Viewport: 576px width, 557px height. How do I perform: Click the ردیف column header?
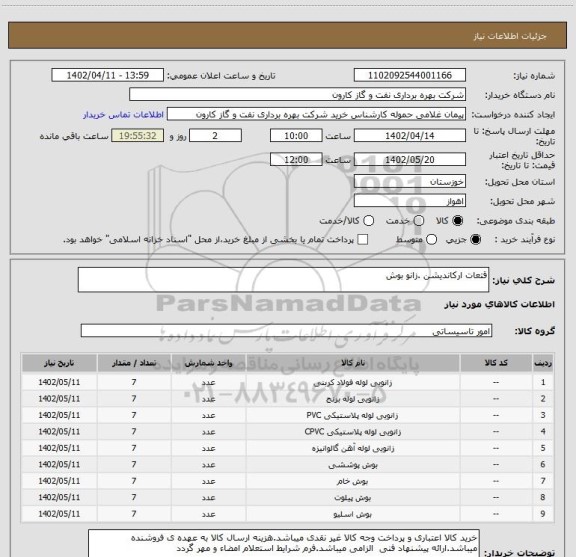[x=543, y=363]
